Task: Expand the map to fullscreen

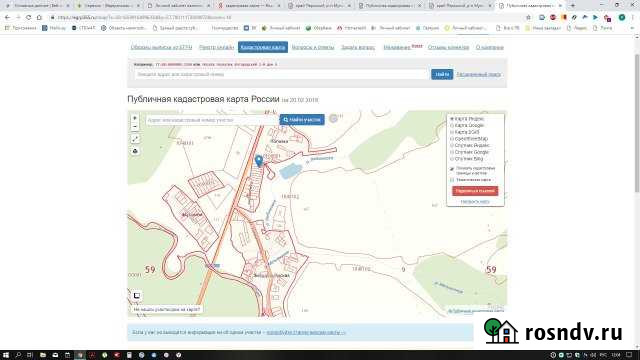Action: [135, 139]
